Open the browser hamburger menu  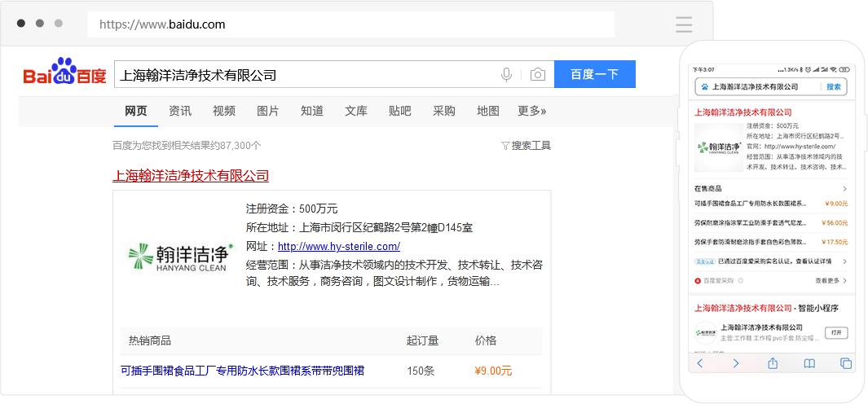coord(684,24)
